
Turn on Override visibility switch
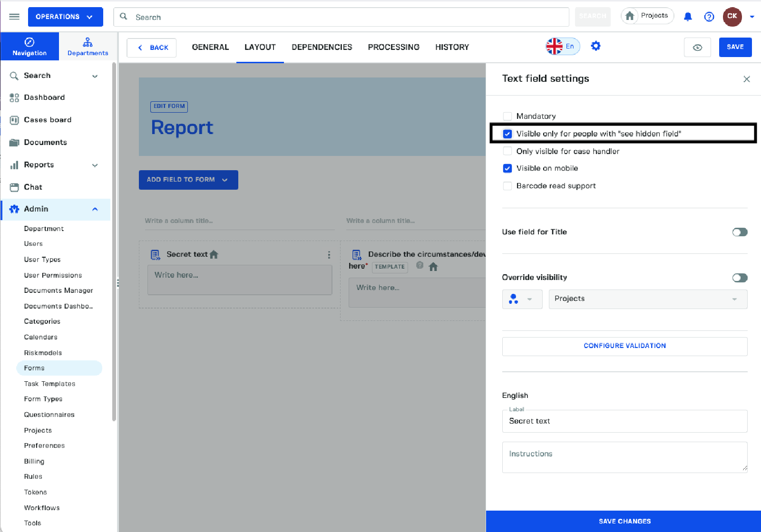(x=740, y=278)
